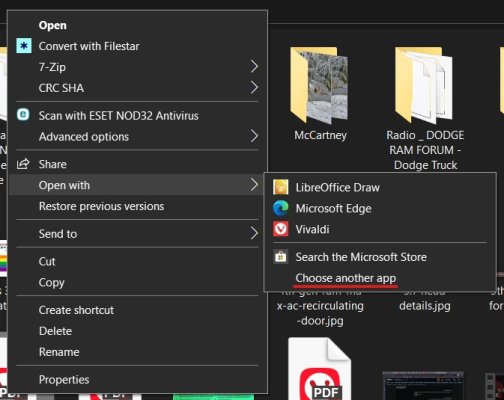Choose Copy from the context menu
504x400 pixels.
click(137, 282)
